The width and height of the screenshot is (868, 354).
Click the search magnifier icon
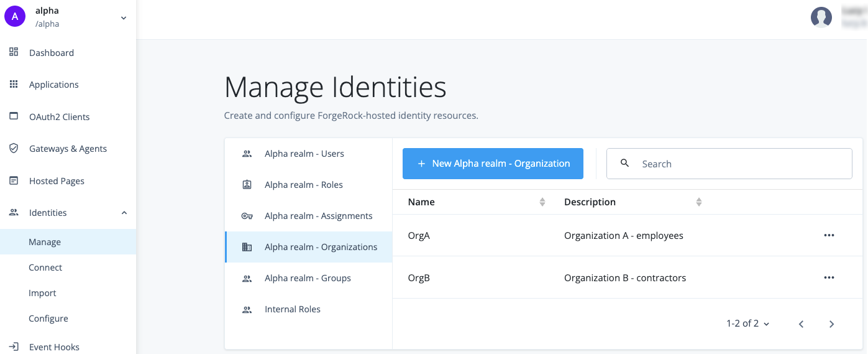coord(625,163)
